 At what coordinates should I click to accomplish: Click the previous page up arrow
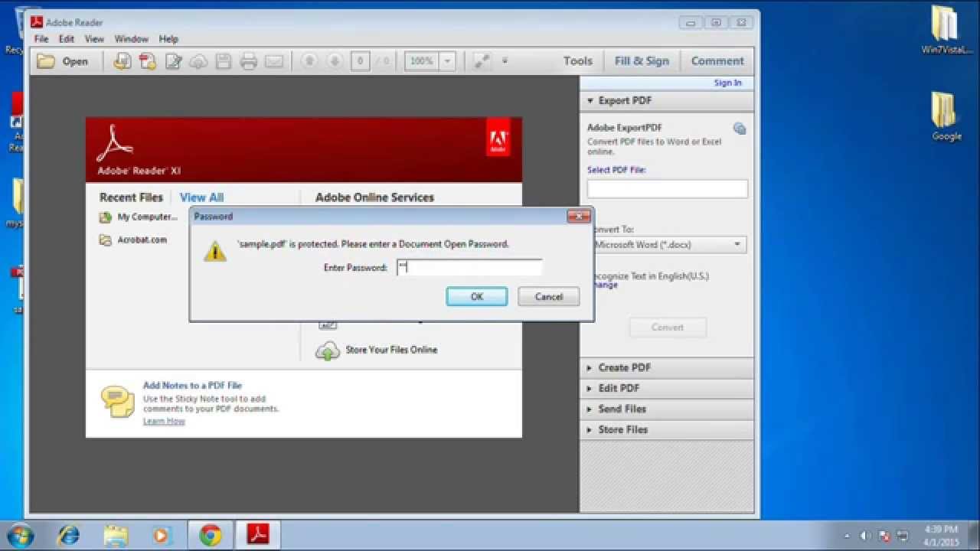point(309,61)
